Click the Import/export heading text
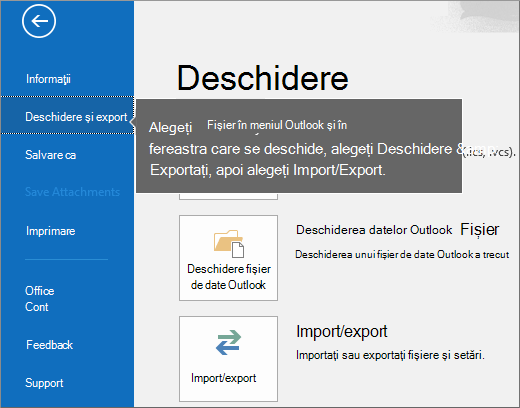This screenshot has height=408, width=520. [x=342, y=331]
